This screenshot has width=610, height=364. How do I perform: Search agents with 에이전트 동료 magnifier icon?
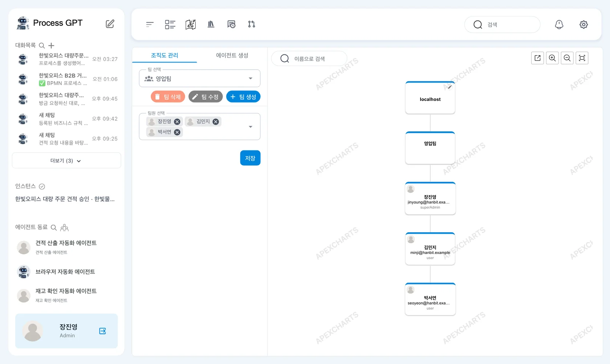click(x=54, y=227)
